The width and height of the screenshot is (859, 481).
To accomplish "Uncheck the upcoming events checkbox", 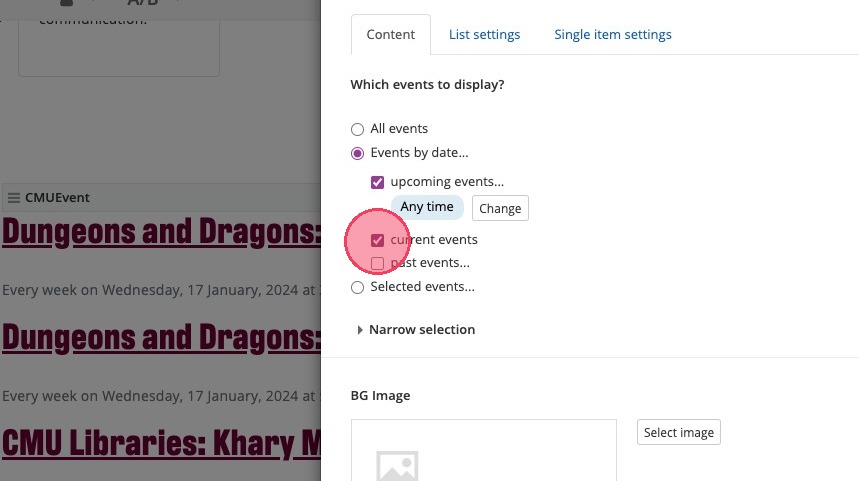I will 378,182.
